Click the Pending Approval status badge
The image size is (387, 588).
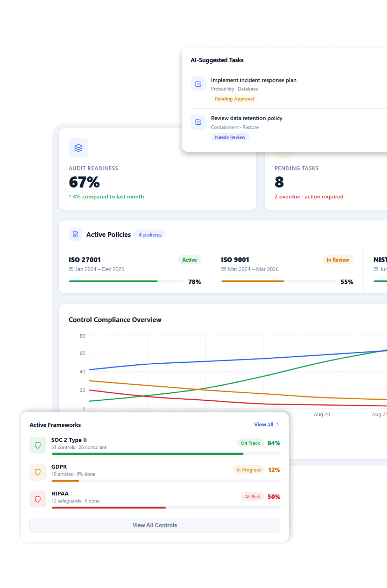pos(234,99)
